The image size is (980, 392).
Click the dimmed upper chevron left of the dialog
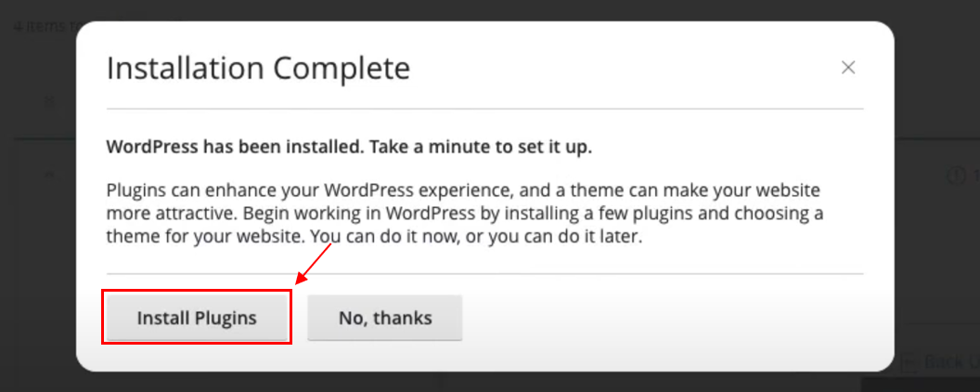click(49, 100)
